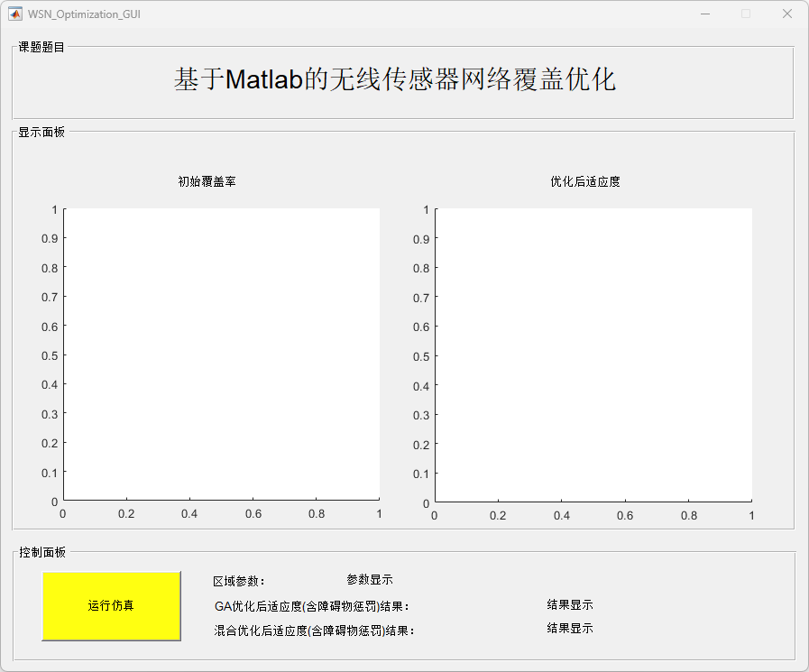
Task: Click y-axis tick 0.9 on 优化后适应度 plot
Action: pos(421,239)
